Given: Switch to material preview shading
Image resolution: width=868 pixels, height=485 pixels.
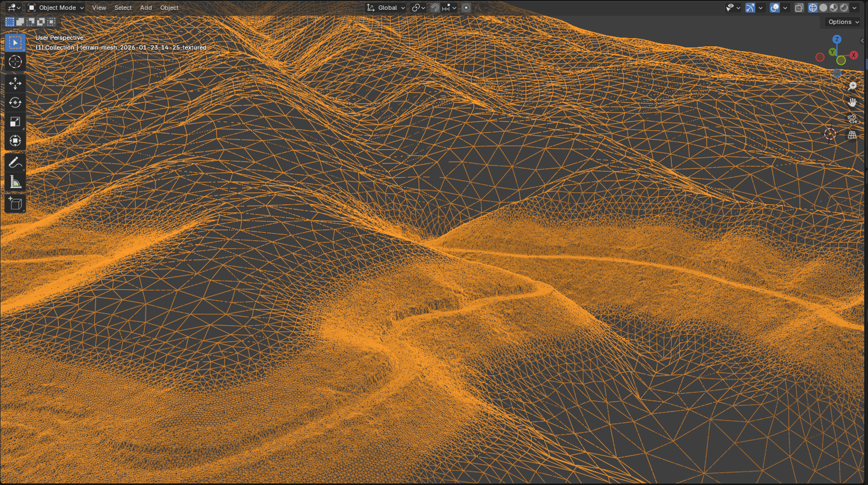Looking at the screenshot, I should (x=834, y=8).
